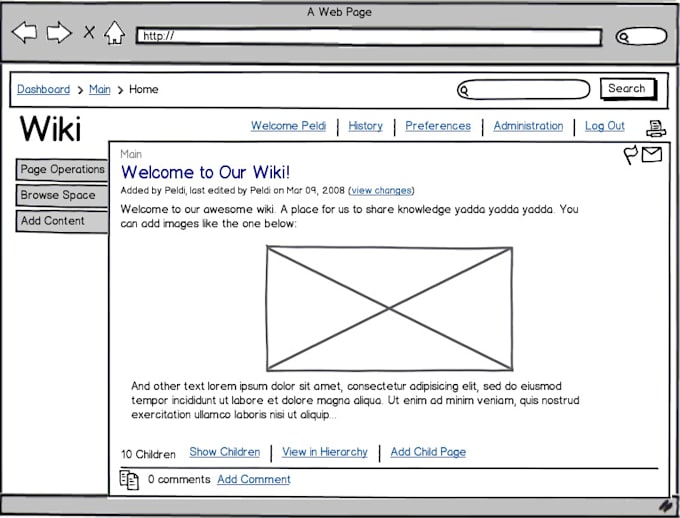The image size is (680, 518).
Task: Click the magnifier in browser search pill
Action: click(x=623, y=37)
